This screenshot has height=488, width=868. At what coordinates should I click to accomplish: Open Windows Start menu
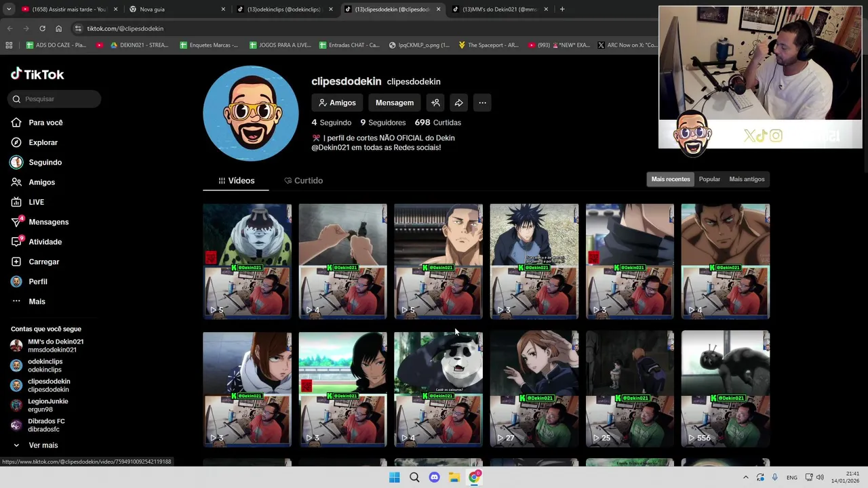(x=395, y=477)
